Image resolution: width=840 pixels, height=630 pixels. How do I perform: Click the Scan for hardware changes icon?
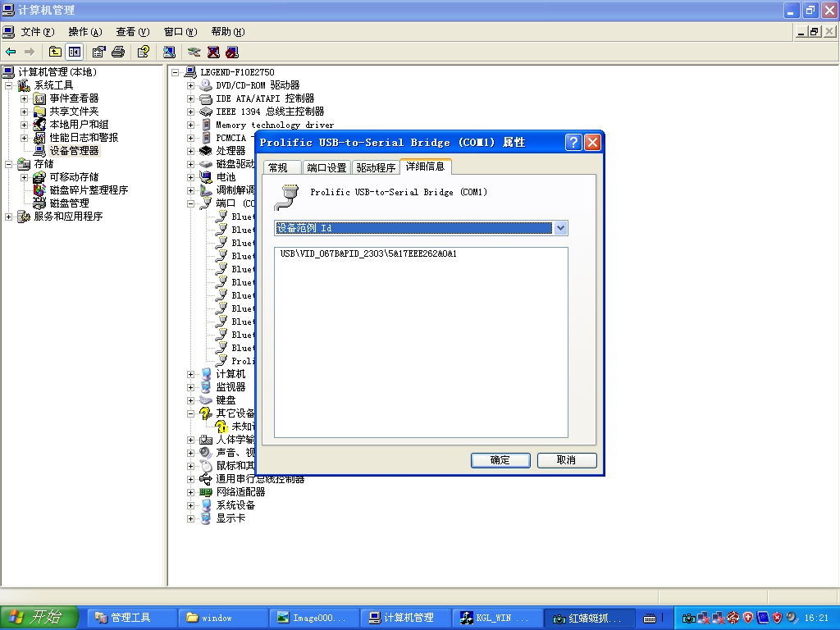pos(169,52)
